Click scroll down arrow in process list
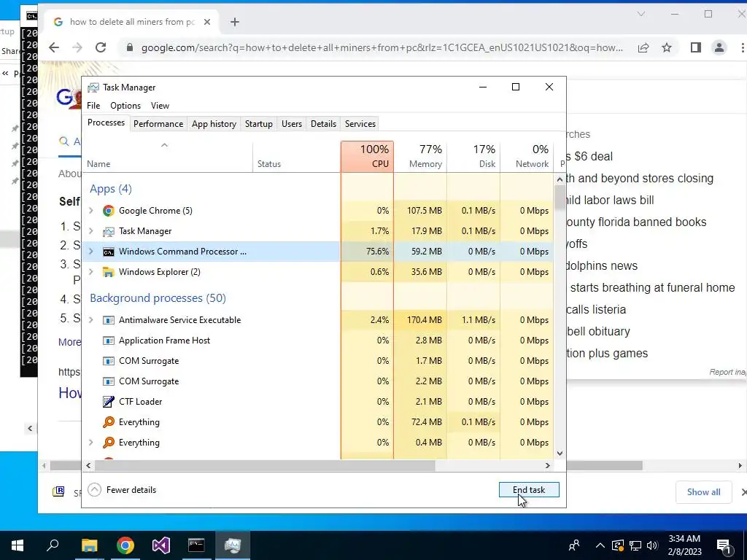 [x=560, y=454]
